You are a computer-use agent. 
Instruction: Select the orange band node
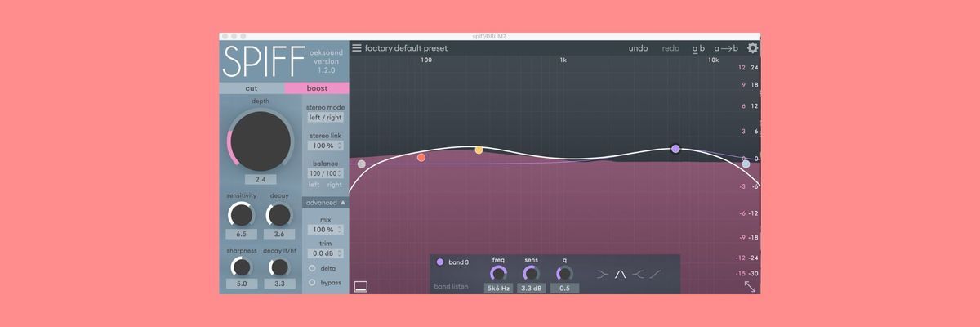pyautogui.click(x=421, y=157)
